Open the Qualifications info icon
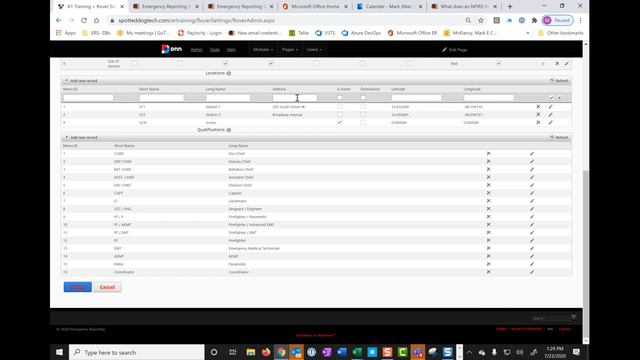 pos(229,130)
